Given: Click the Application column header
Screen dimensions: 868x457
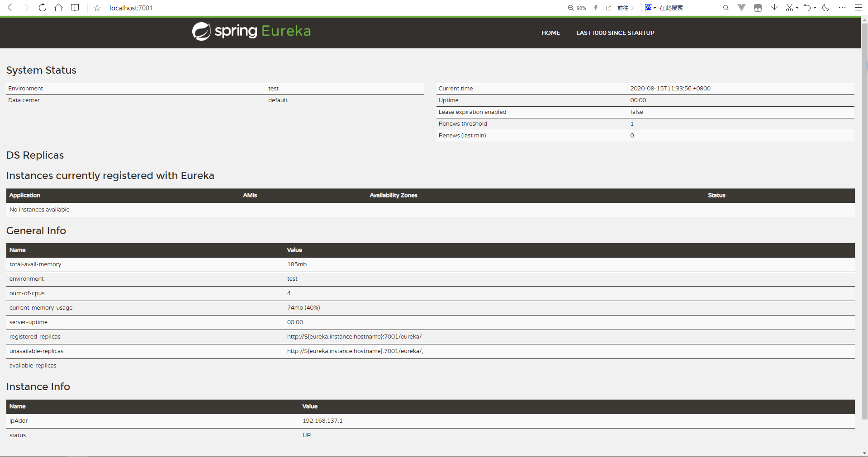Looking at the screenshot, I should click(x=25, y=195).
